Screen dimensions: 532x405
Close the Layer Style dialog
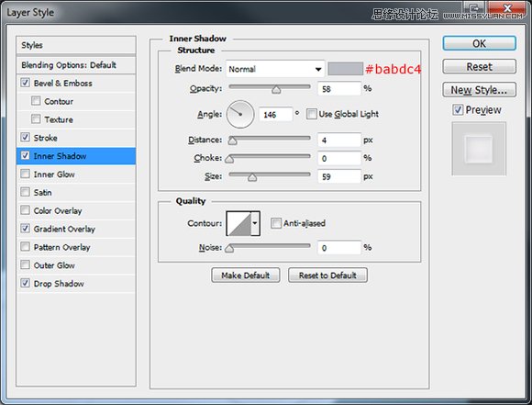507,9
